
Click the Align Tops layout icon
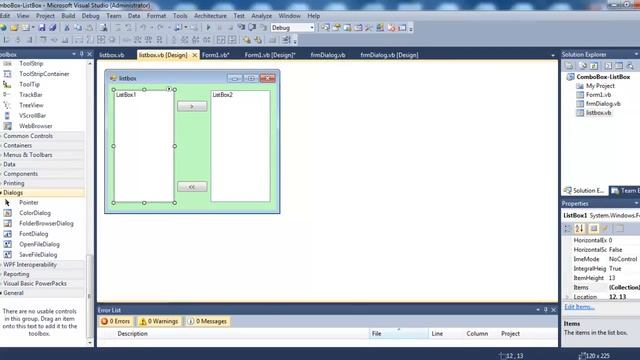42,40
